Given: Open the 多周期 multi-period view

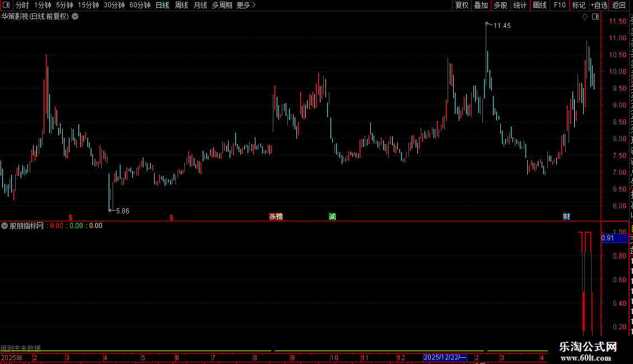Looking at the screenshot, I should pyautogui.click(x=222, y=5).
